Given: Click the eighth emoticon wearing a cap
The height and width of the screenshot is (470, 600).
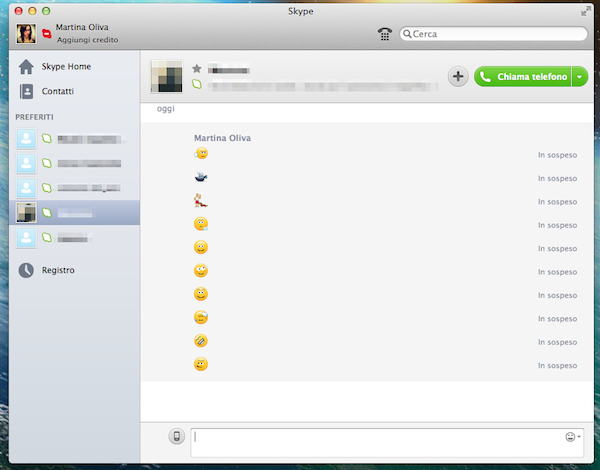Looking at the screenshot, I should click(x=201, y=317).
